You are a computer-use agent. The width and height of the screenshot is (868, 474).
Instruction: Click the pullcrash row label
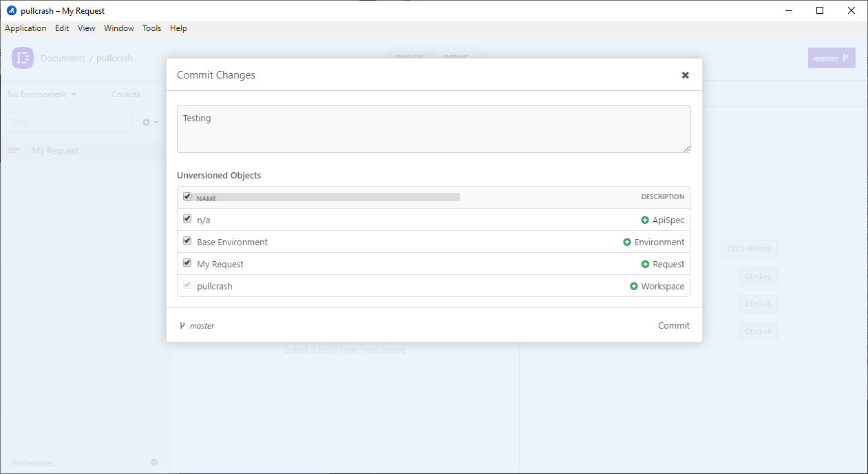[215, 287]
